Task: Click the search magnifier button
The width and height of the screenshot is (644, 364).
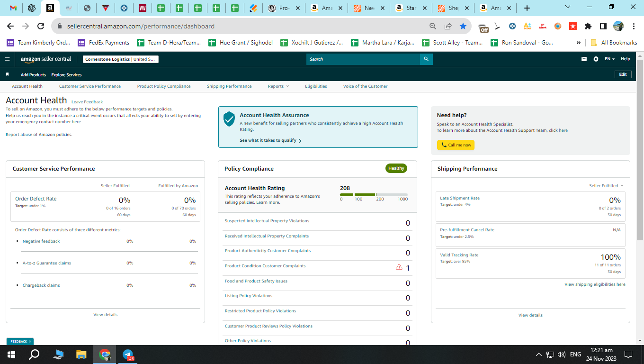Action: coord(426,59)
